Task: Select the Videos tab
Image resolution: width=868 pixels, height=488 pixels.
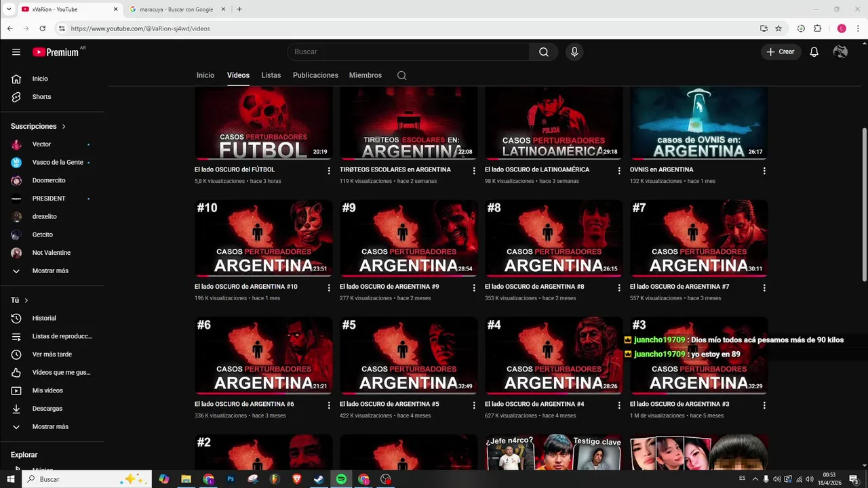Action: point(238,75)
